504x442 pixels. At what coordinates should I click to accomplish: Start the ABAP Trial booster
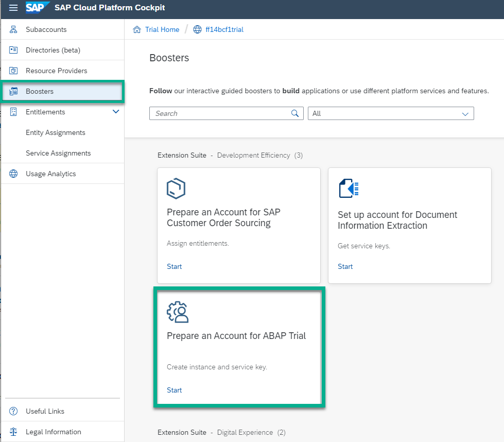click(x=174, y=390)
